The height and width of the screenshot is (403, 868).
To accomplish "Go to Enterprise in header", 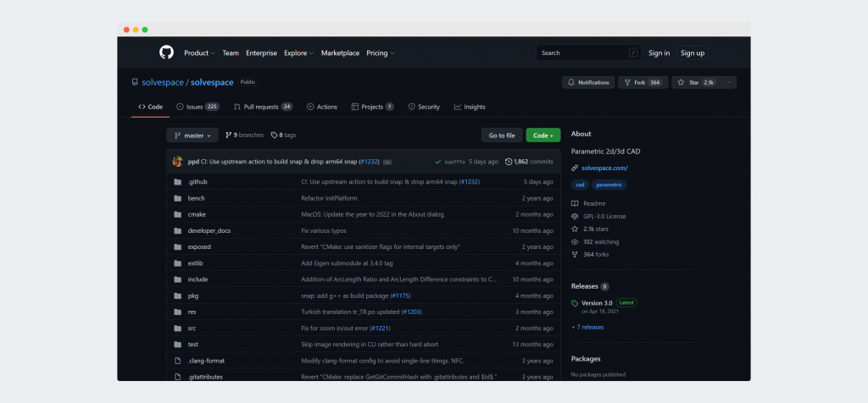I will [x=261, y=53].
